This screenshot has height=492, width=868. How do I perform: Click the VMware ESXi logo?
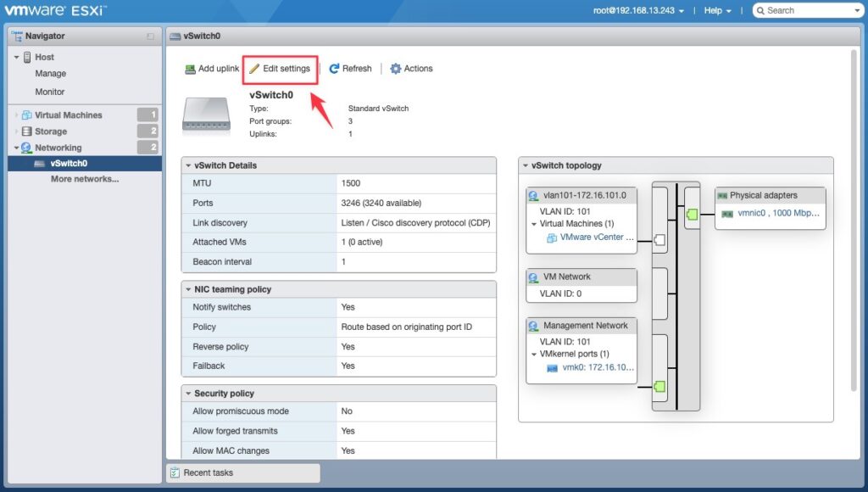pyautogui.click(x=55, y=10)
